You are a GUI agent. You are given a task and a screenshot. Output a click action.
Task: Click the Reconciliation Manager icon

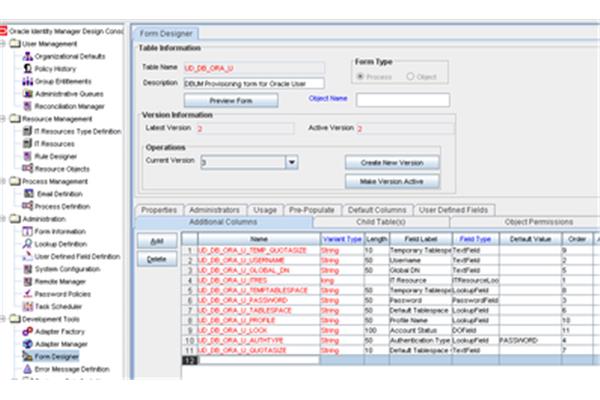pos(28,106)
